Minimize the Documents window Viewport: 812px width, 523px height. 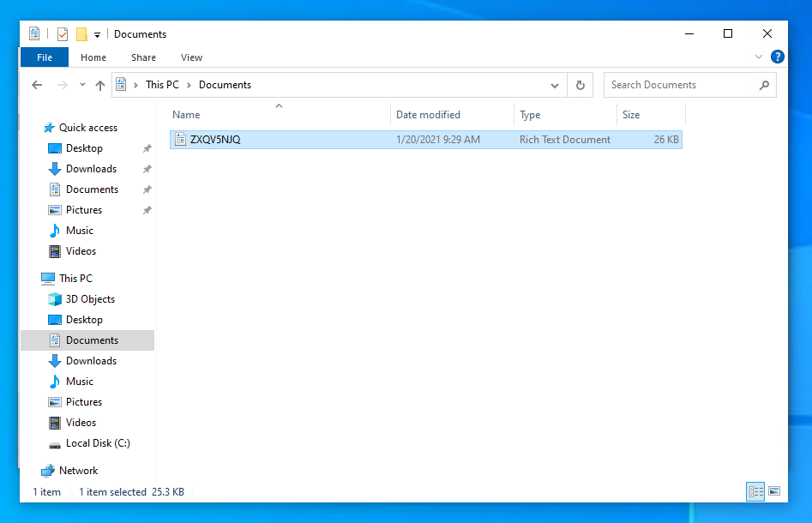pyautogui.click(x=689, y=33)
